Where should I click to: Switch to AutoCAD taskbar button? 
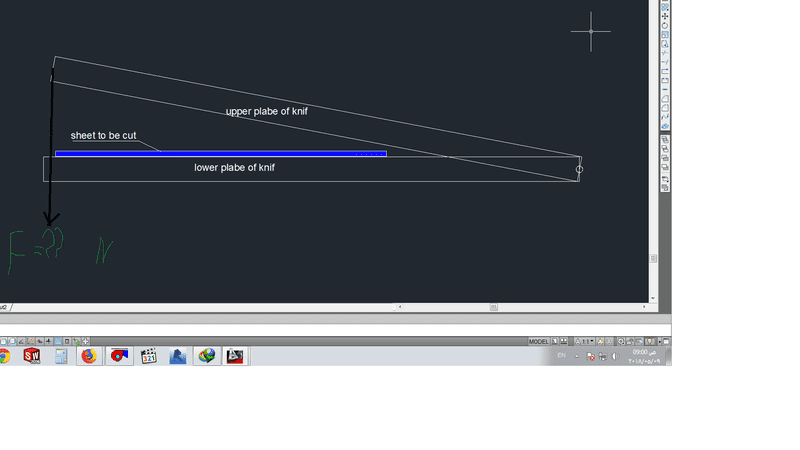[235, 356]
